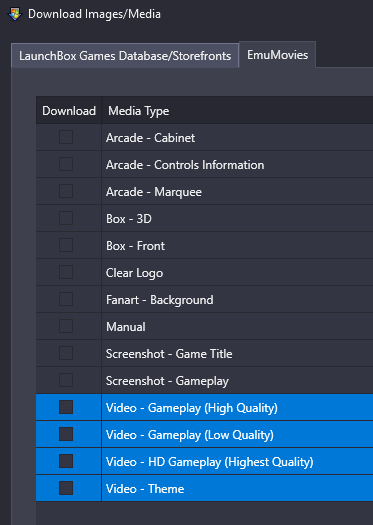Viewport: 373px width, 525px height.
Task: Check the Clear Logo checkbox
Action: pos(66,273)
